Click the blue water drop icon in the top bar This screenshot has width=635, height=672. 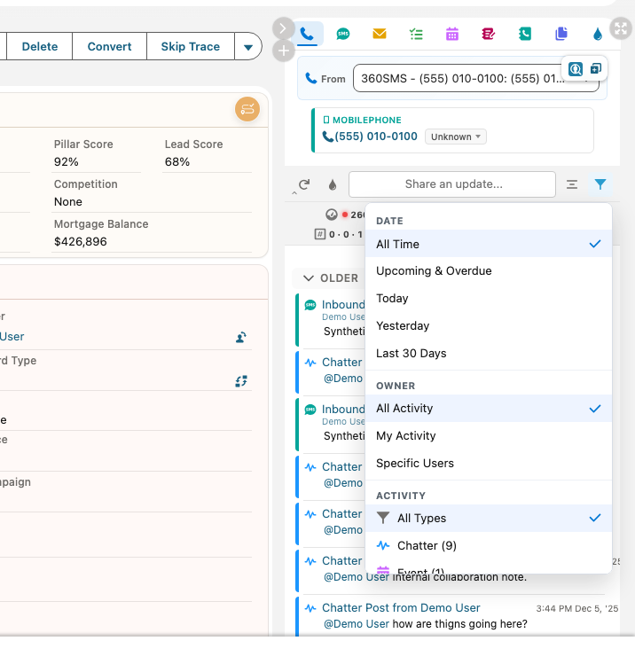pos(598,34)
